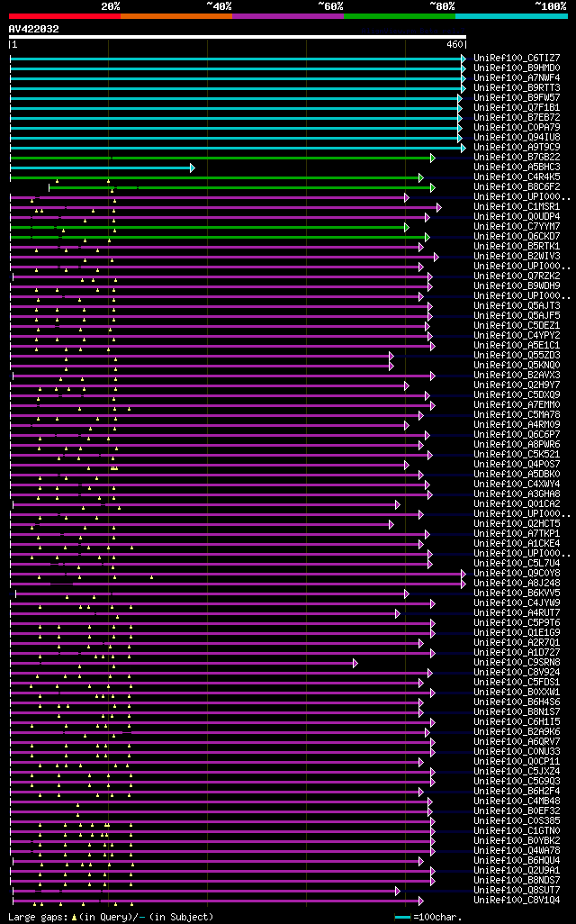Click the green ~80% identity legend bar
The image size is (576, 924).
click(x=400, y=16)
